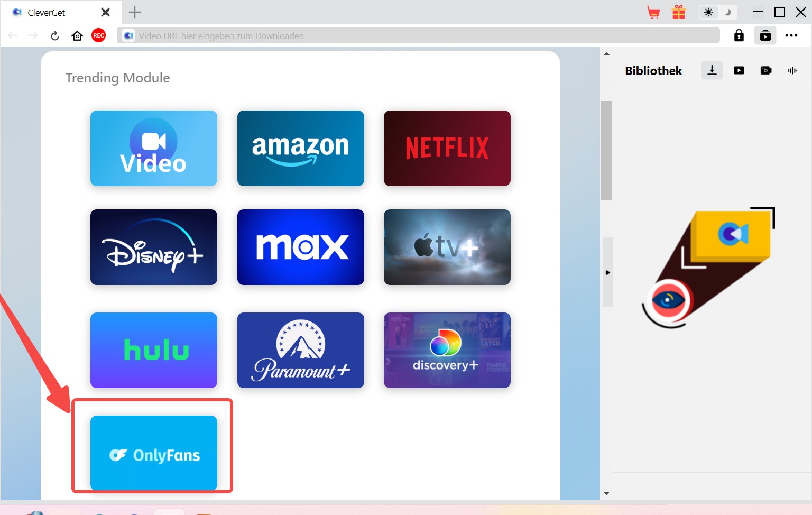The width and height of the screenshot is (812, 515).
Task: Click the page scrollbar thumb
Action: click(x=606, y=150)
